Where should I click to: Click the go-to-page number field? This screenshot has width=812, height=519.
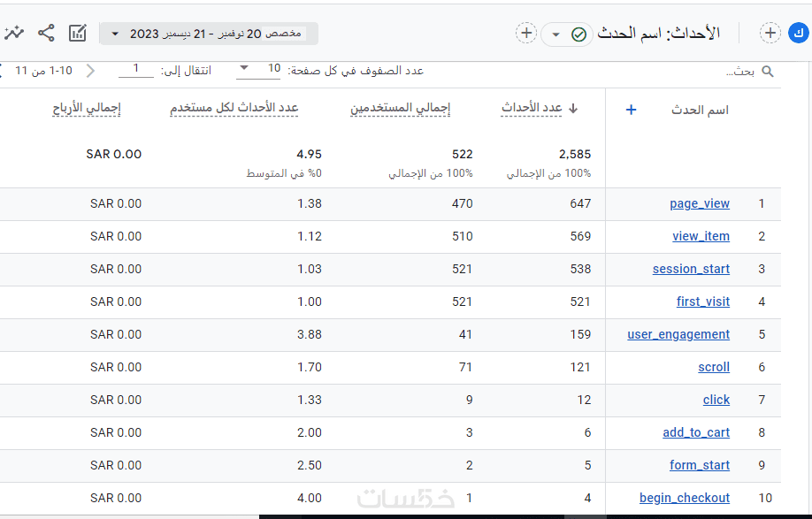coord(135,69)
